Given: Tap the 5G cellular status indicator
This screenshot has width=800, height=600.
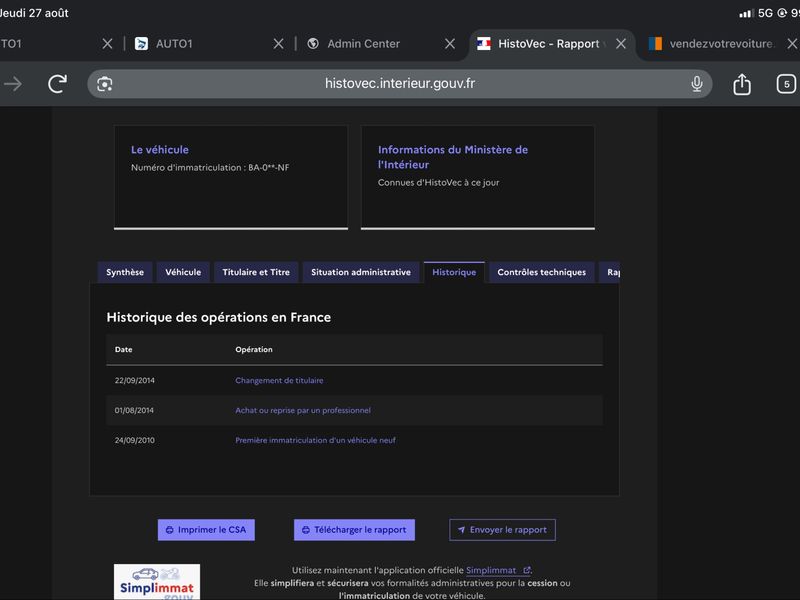Looking at the screenshot, I should point(765,13).
